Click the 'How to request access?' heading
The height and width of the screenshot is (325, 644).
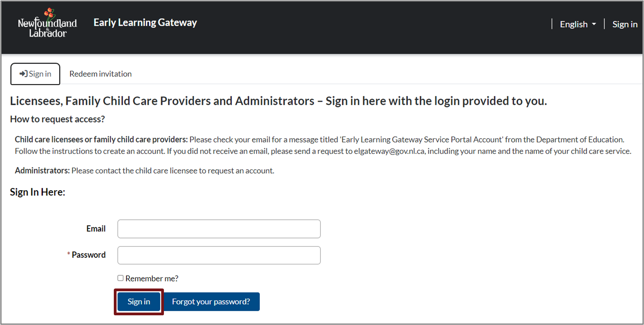tap(57, 119)
